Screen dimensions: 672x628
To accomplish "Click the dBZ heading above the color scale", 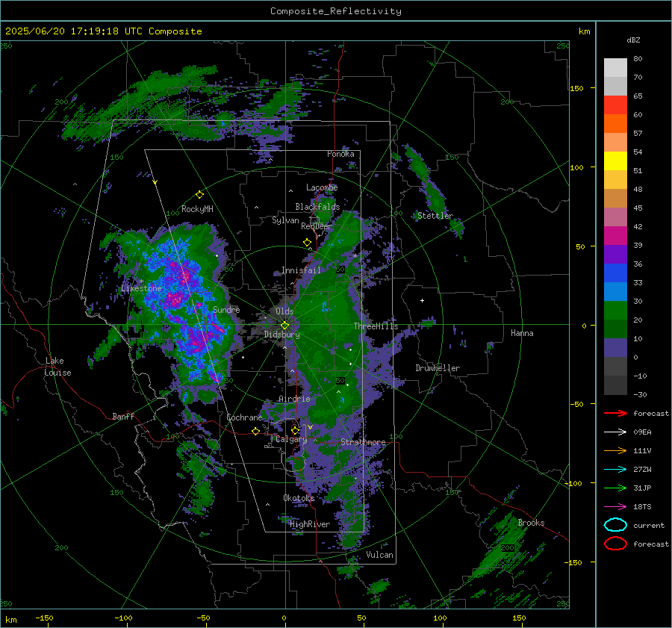I will [x=633, y=40].
